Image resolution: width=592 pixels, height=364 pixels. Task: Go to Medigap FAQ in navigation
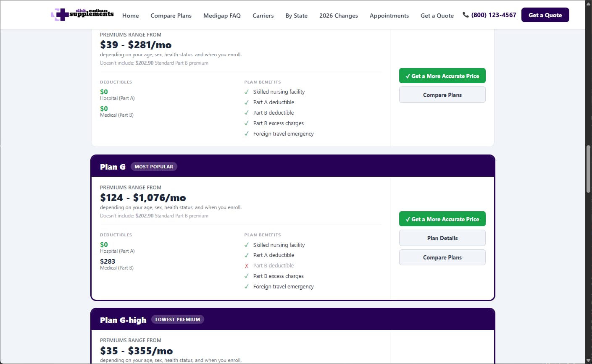(222, 16)
